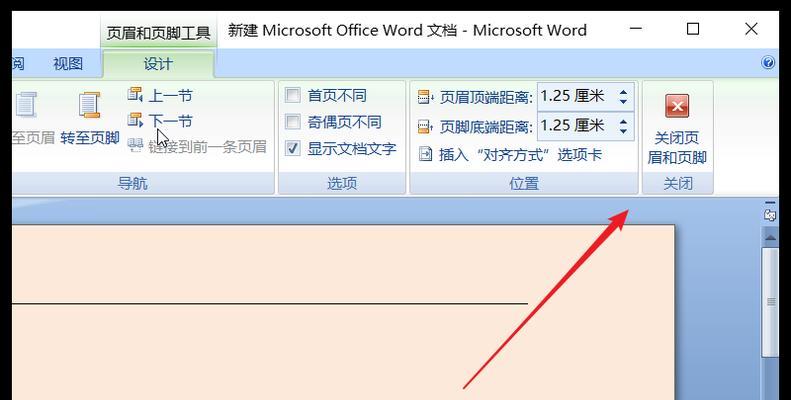Enable the 奇偶页不同 checkbox

click(293, 122)
